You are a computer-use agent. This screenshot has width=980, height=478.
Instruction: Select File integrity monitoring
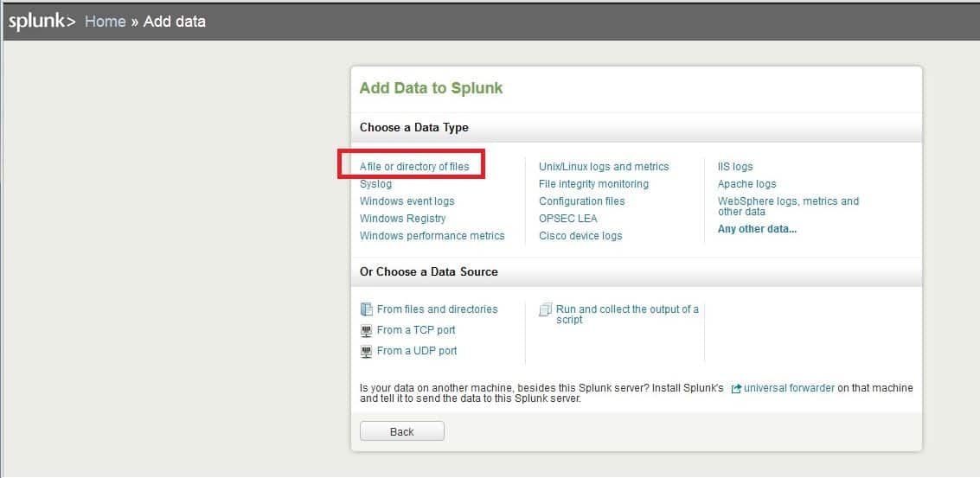(593, 184)
